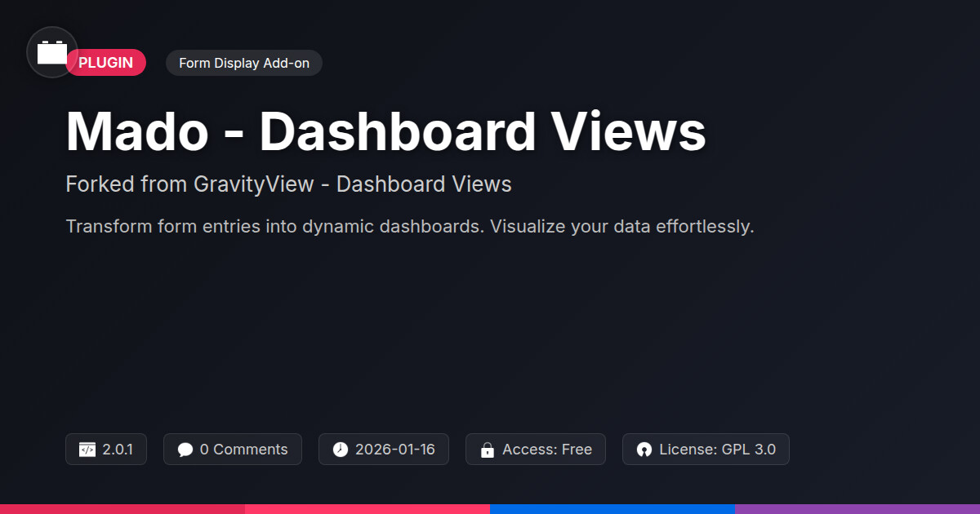
Task: Click the speech bubble comments icon
Action: pyautogui.click(x=185, y=450)
